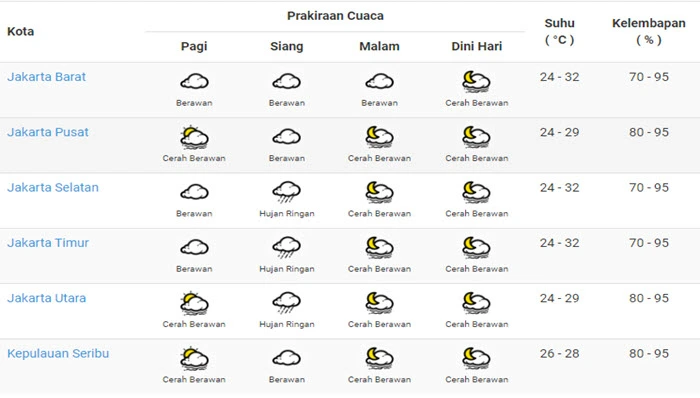Click Jakarta Barat Dini Hari moon icon

click(x=476, y=82)
